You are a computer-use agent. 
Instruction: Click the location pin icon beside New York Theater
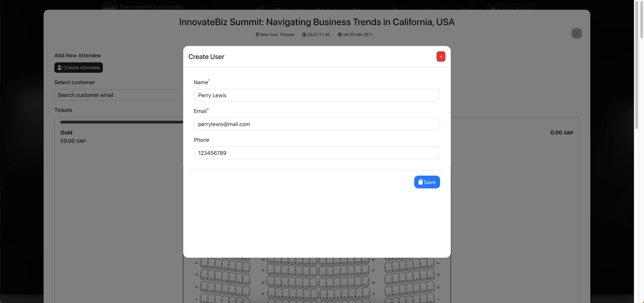[x=257, y=35]
